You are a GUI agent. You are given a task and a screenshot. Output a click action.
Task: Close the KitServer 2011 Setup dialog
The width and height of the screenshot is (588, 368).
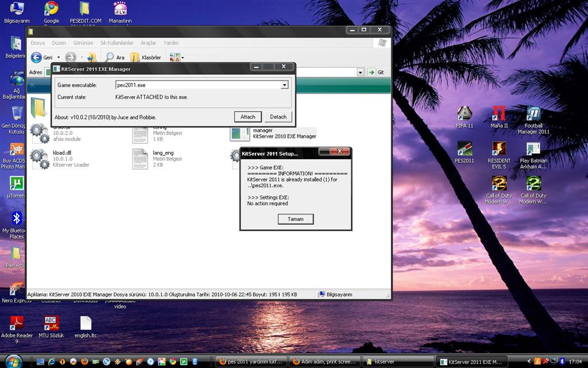tap(340, 151)
